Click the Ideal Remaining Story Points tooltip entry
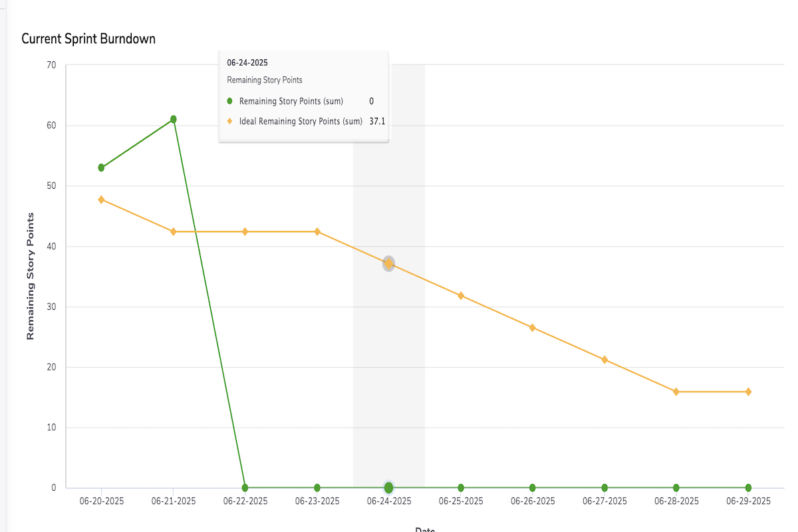798x532 pixels. [x=301, y=121]
